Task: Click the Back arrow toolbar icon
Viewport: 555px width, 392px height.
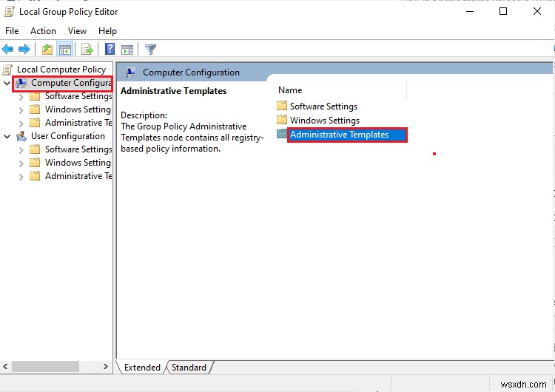Action: (7, 49)
